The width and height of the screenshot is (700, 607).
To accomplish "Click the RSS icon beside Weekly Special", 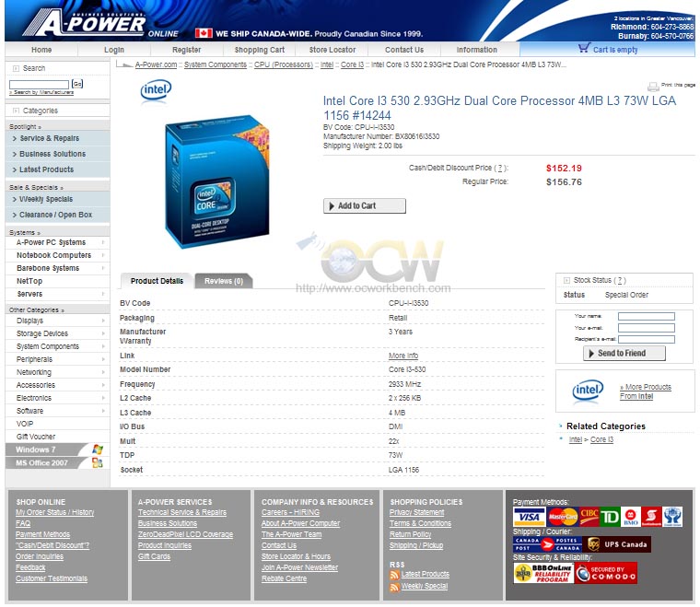I will 394,587.
